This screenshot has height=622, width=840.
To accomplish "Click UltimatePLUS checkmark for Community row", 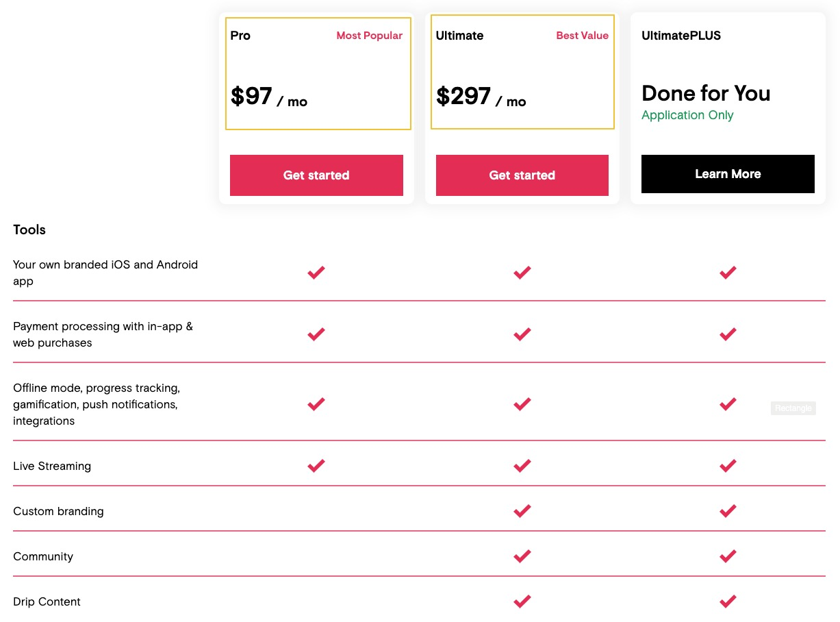I will (x=728, y=556).
